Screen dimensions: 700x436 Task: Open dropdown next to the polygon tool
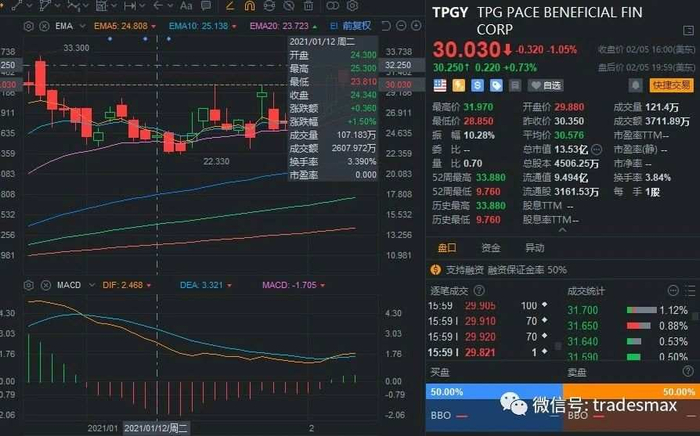point(58,6)
